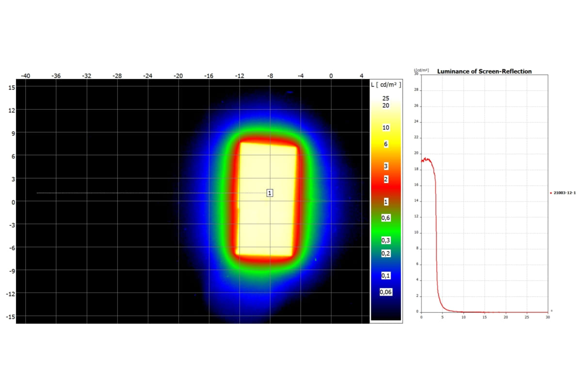Click the -8 horizontal axis label on heatmap
The image size is (582, 392).
point(270,76)
